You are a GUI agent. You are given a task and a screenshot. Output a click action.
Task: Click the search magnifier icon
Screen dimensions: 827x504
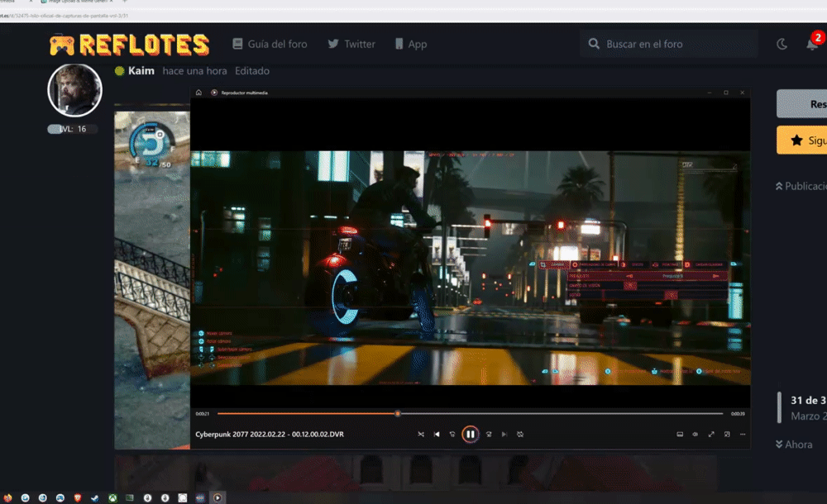[x=594, y=45]
